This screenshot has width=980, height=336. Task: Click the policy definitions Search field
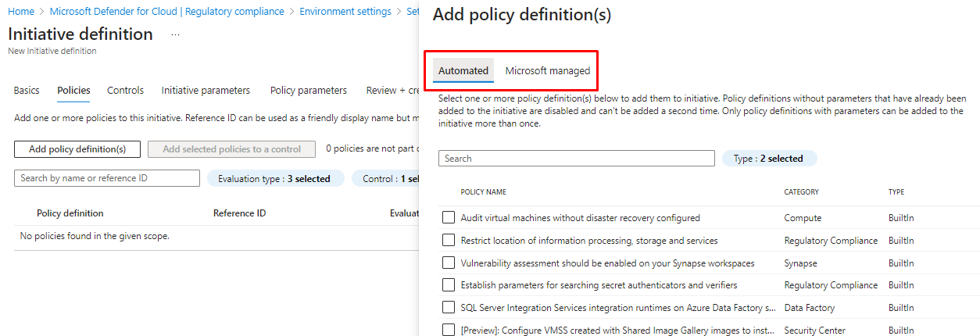coord(576,159)
